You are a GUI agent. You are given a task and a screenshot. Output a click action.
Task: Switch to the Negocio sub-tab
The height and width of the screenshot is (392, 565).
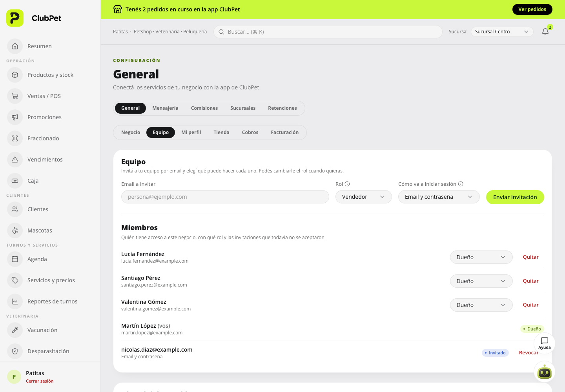click(x=131, y=132)
